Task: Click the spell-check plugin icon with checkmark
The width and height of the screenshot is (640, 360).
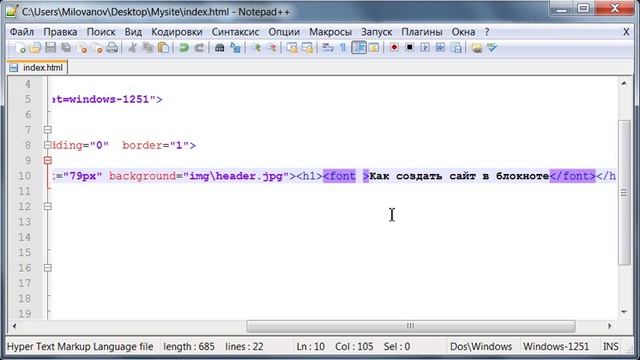Action: (x=492, y=48)
